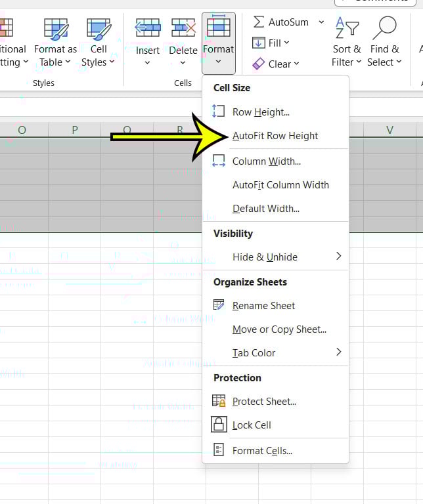Click the Row Height icon in menu
The width and height of the screenshot is (423, 504).
coord(219,111)
